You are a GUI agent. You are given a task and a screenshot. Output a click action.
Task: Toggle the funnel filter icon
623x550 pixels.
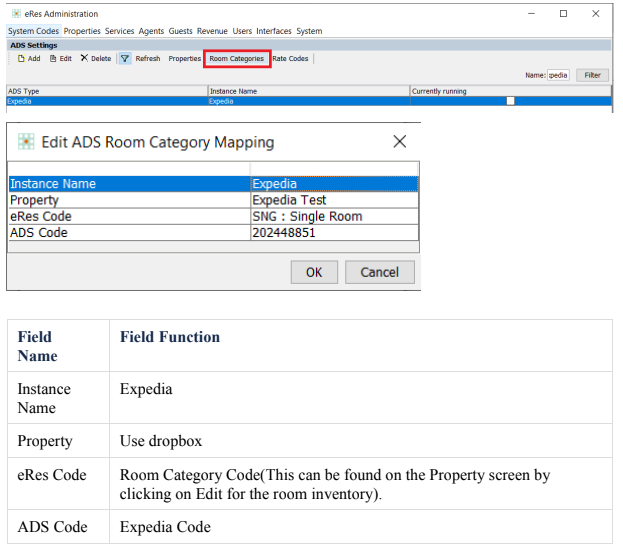pos(125,59)
